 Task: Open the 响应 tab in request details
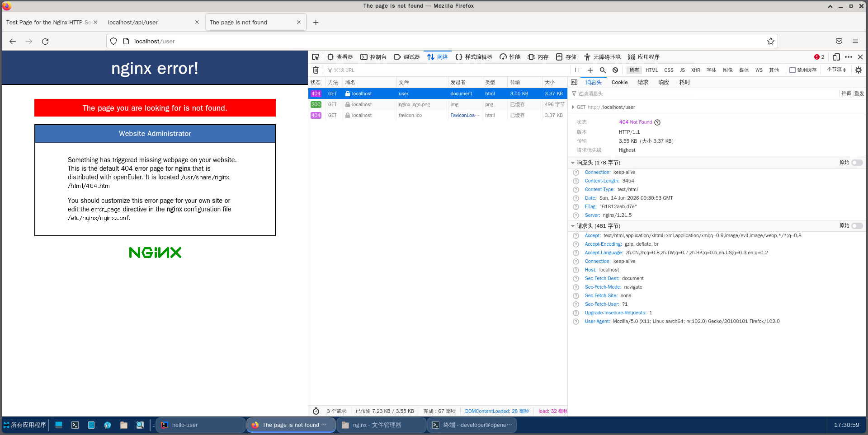click(x=664, y=82)
